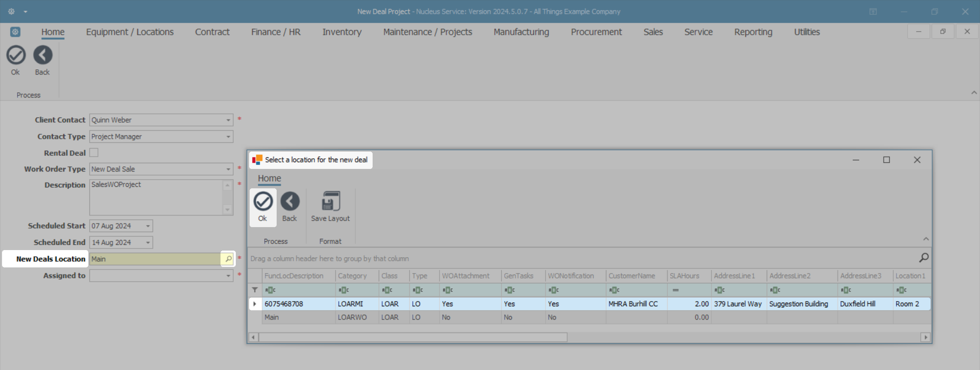
Task: Click WONotification filter operator icon
Action: (554, 290)
